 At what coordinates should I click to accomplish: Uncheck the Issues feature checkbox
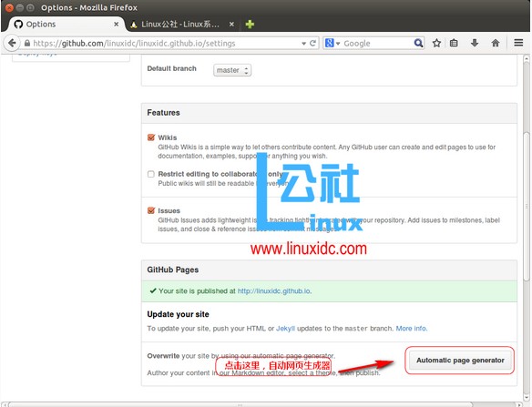(151, 210)
